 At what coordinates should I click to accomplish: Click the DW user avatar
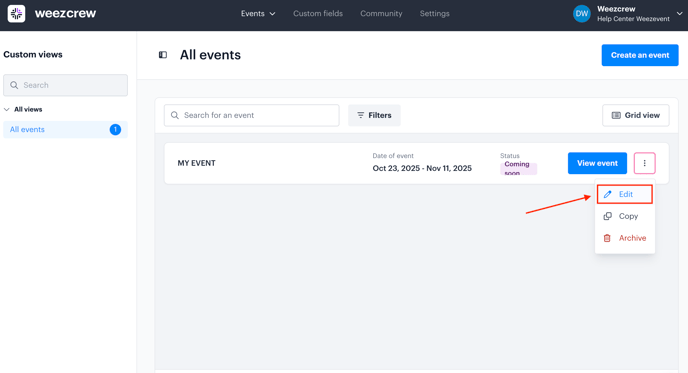(582, 14)
